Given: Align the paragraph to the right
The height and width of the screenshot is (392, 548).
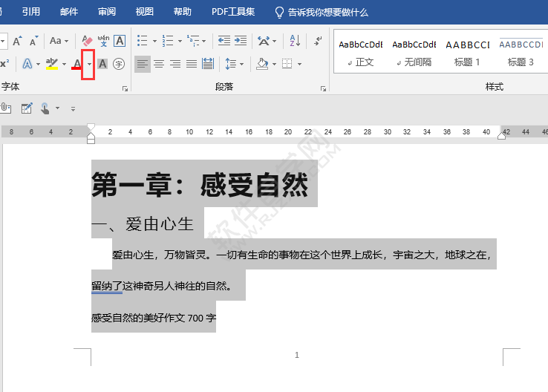Looking at the screenshot, I should tap(175, 64).
